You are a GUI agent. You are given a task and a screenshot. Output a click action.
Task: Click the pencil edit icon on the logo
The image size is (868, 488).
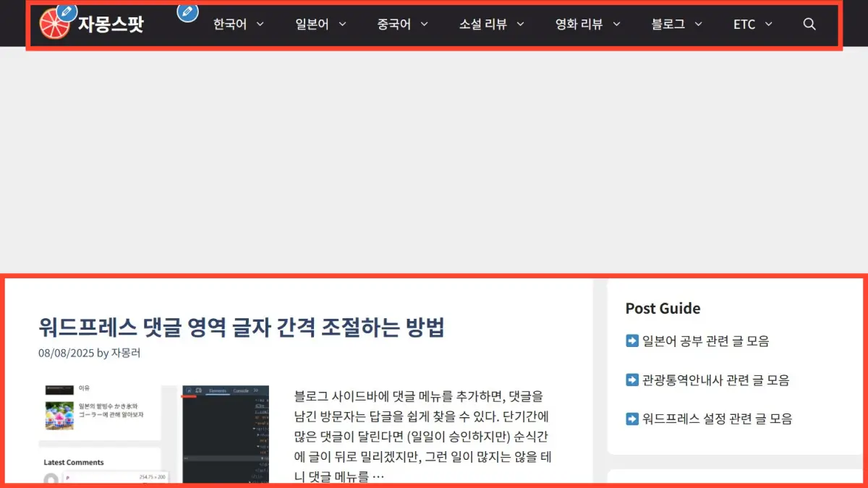click(x=67, y=12)
